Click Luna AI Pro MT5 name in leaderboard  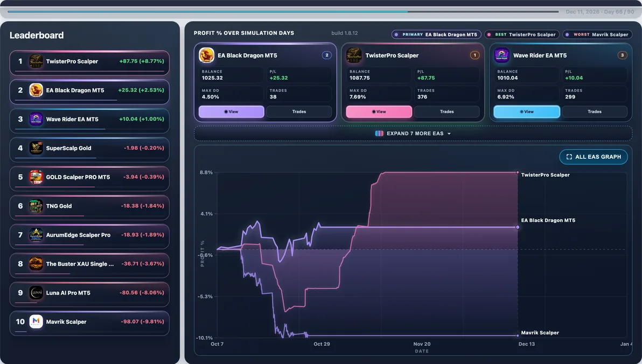point(68,293)
